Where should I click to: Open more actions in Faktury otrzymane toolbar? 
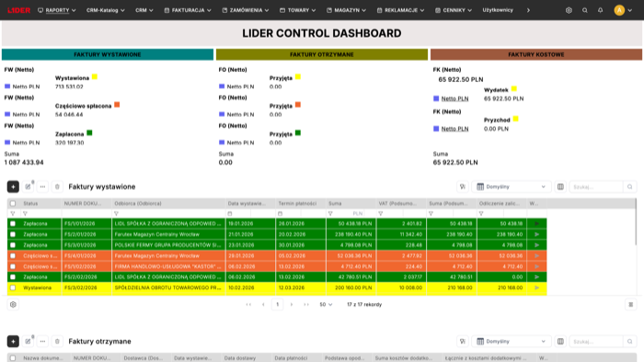pos(42,342)
